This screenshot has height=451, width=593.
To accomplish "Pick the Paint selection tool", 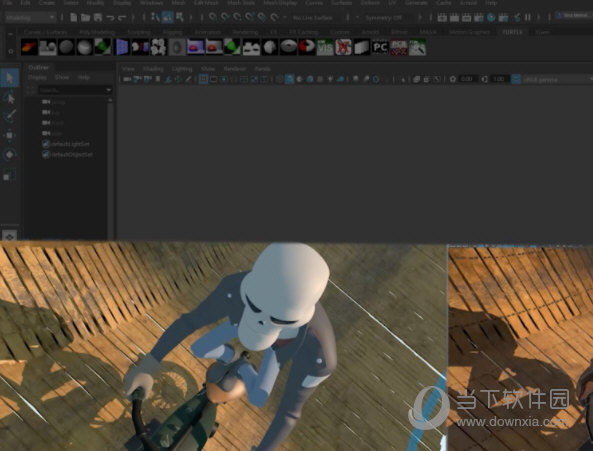I will point(10,116).
